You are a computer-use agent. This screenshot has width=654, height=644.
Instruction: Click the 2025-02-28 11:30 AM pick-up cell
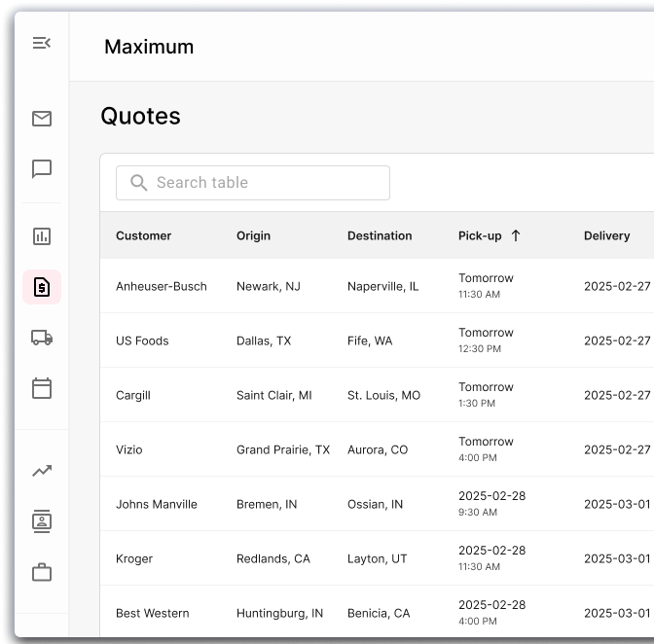coord(492,558)
